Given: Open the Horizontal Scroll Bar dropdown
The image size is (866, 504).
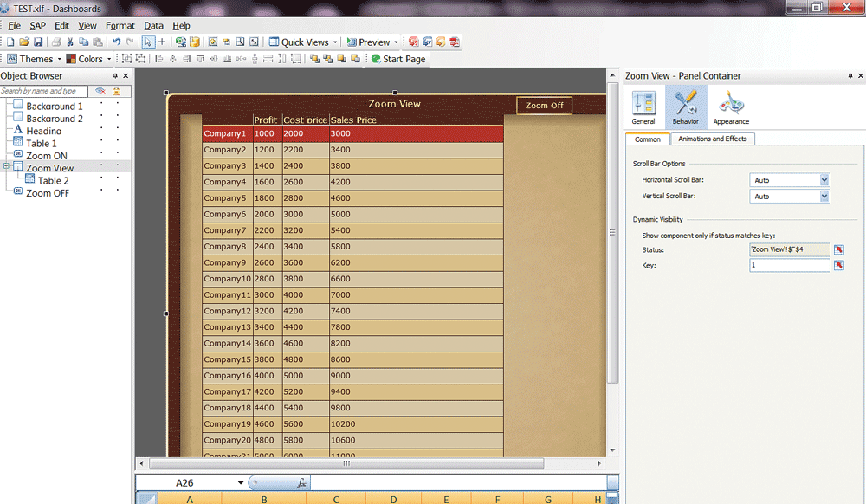Looking at the screenshot, I should tap(824, 180).
